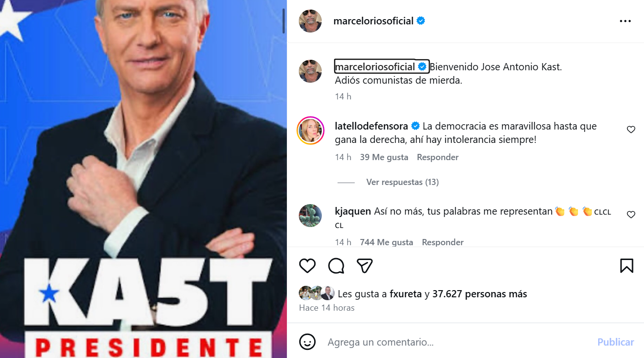
Task: Open marceloriosoficial username in the header
Action: (373, 21)
